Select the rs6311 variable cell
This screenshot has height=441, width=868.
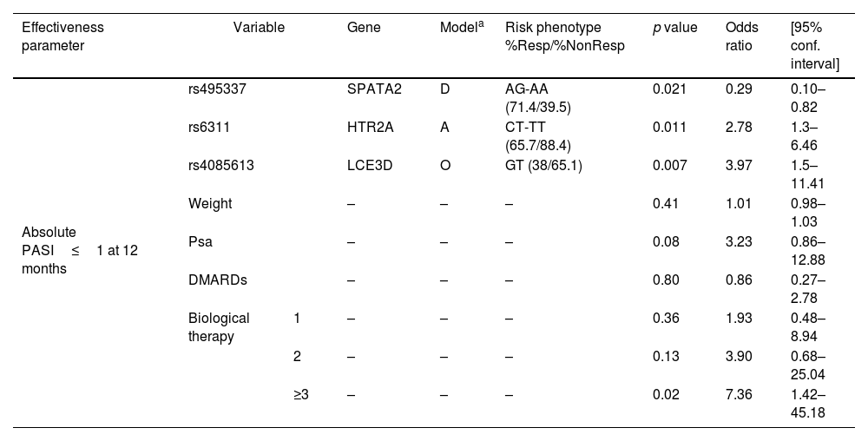[208, 127]
